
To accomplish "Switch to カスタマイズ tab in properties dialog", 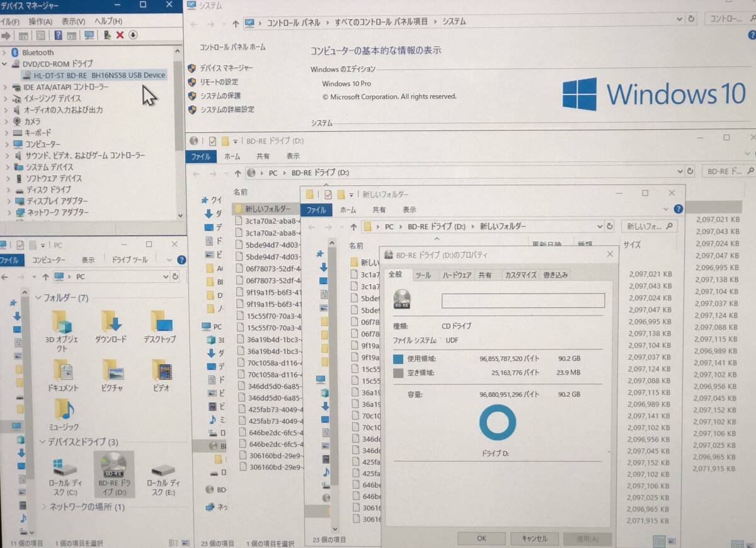I will pyautogui.click(x=520, y=275).
